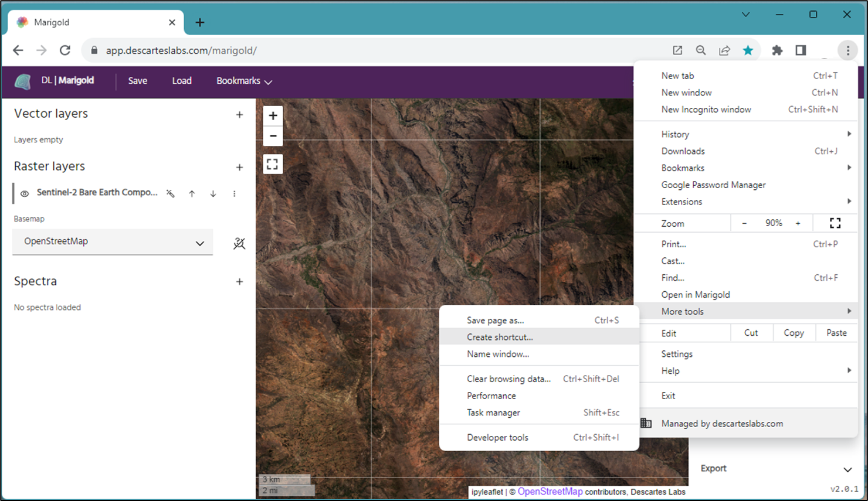Open Developer tools
This screenshot has width=868, height=501.
[x=539, y=438]
